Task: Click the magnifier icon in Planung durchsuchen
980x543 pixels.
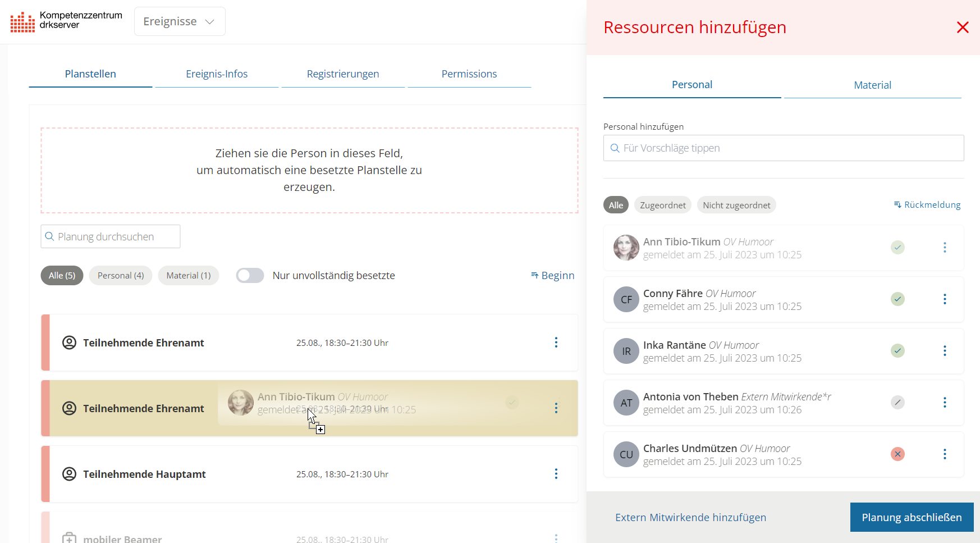Action: 49,236
